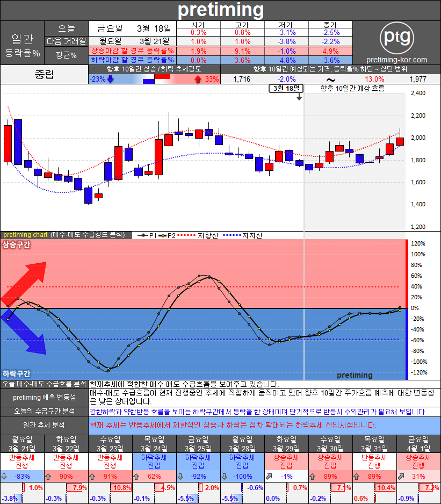Click the up arrow under 목요일 3월 31일

coord(357,477)
